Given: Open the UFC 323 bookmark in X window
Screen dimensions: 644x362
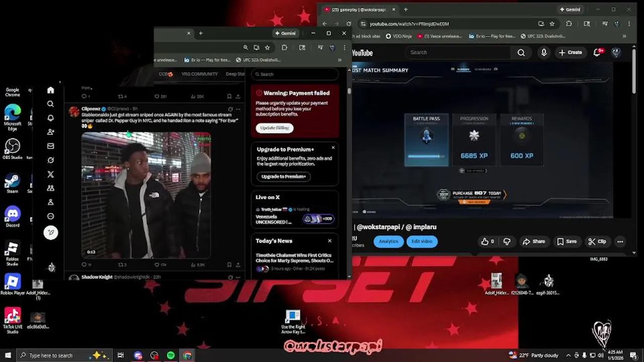Looking at the screenshot, I should 258,60.
